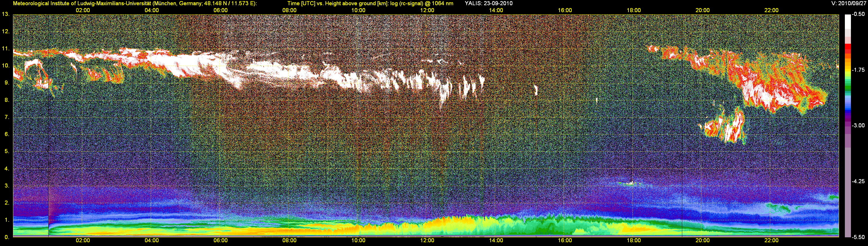Click the 20:00 label on the bottom time axis
This screenshot has width=868, height=246.
click(x=703, y=240)
